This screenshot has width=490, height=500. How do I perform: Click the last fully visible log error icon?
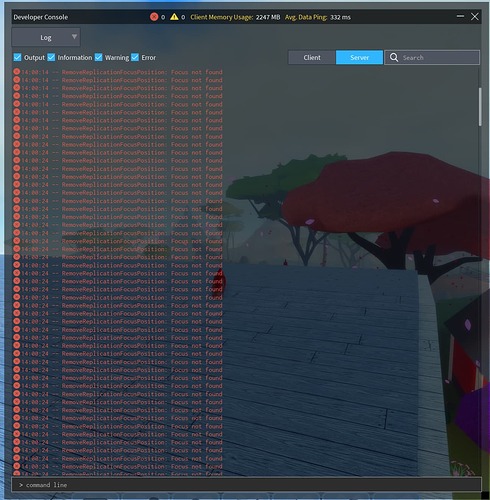[x=17, y=466]
